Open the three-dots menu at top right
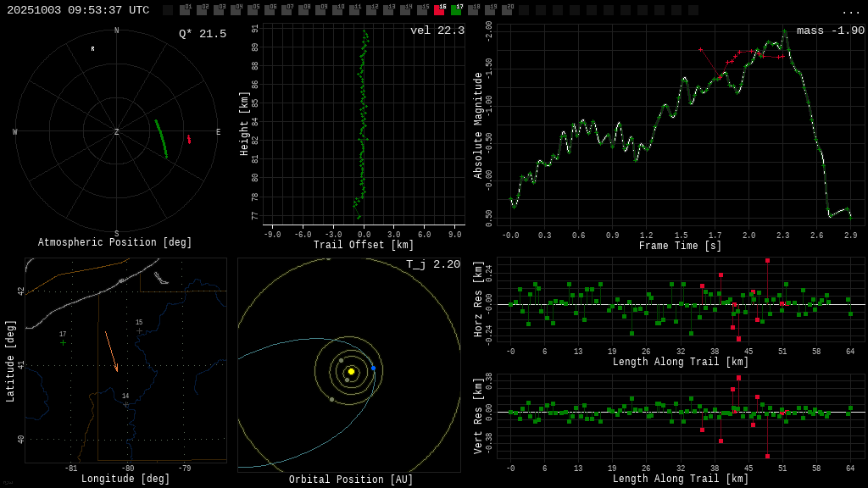Image resolution: width=868 pixels, height=488 pixels. coord(851,11)
